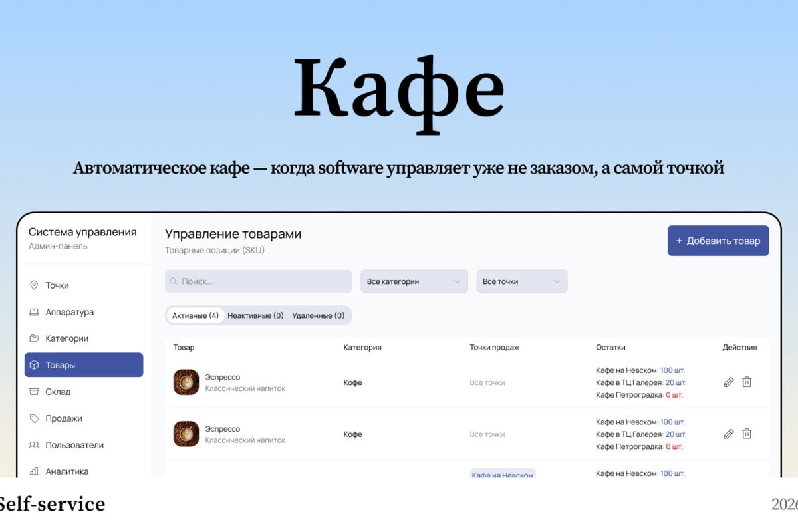Screen dimensions: 798x532
Task: Open second Эспрессо product thumbnail
Action: [186, 434]
